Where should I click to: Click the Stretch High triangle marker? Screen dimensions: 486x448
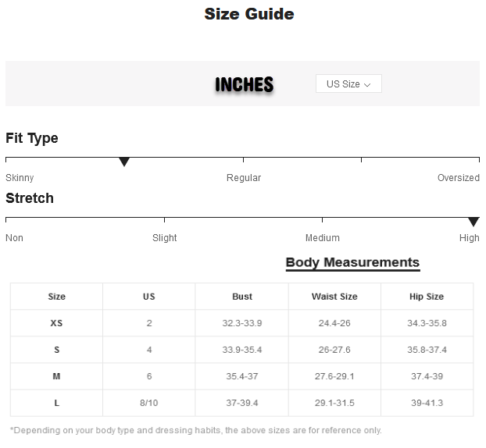pos(473,222)
